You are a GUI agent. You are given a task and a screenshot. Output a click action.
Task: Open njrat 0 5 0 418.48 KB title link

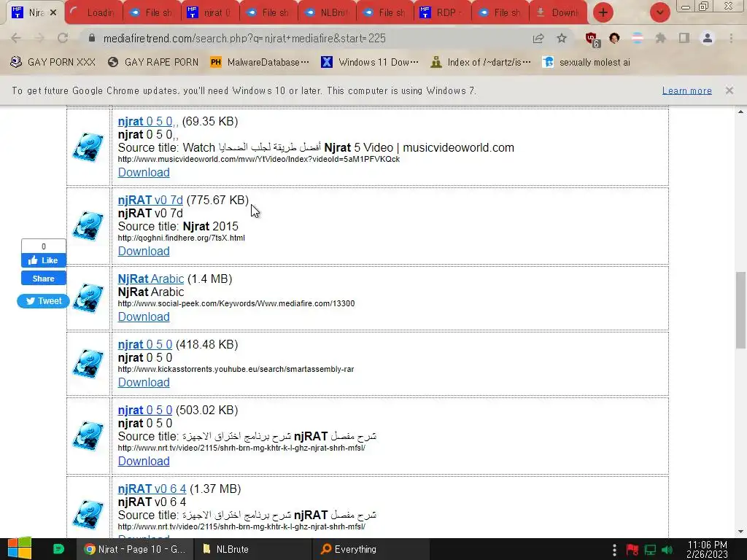tap(145, 344)
